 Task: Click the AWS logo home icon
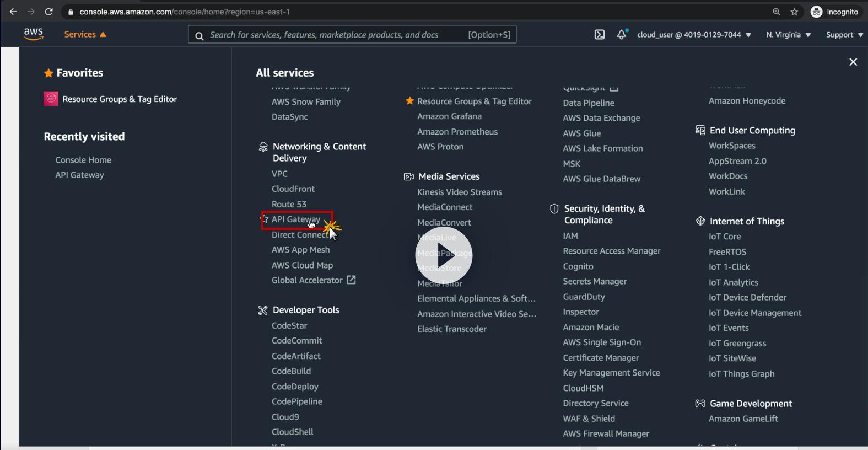click(x=34, y=34)
